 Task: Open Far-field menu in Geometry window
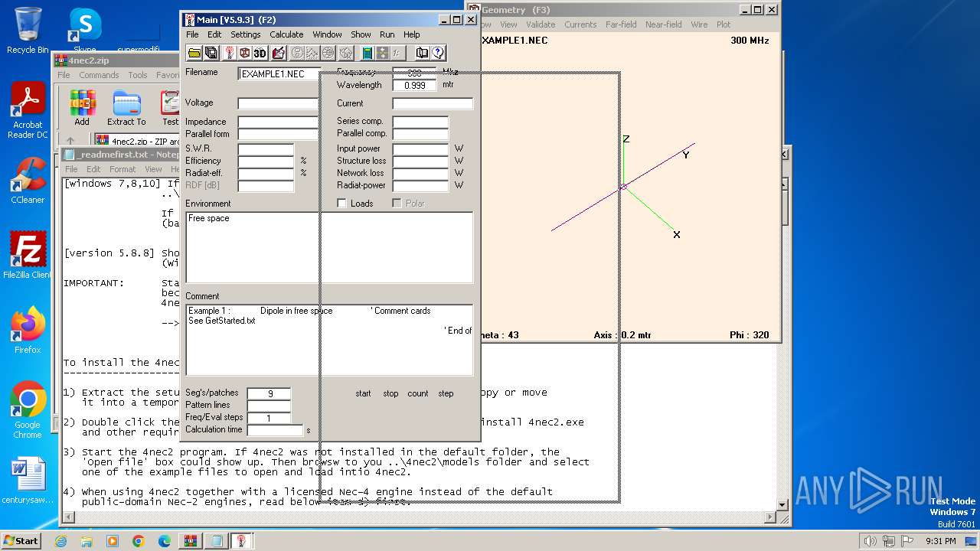tap(621, 24)
